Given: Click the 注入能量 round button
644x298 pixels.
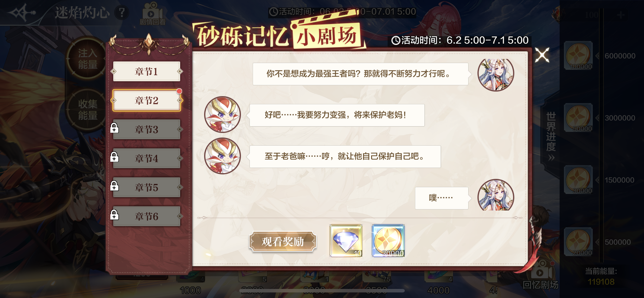Looking at the screenshot, I should (87, 58).
